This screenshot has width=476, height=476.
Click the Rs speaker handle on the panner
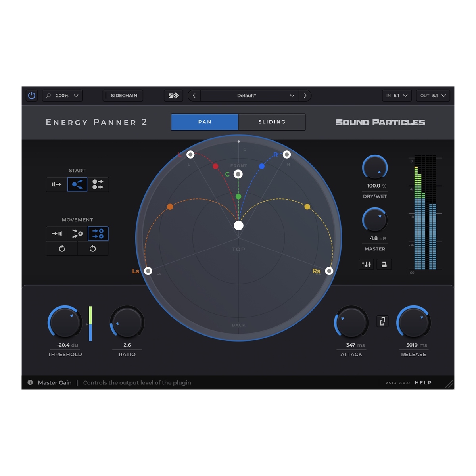[329, 271]
